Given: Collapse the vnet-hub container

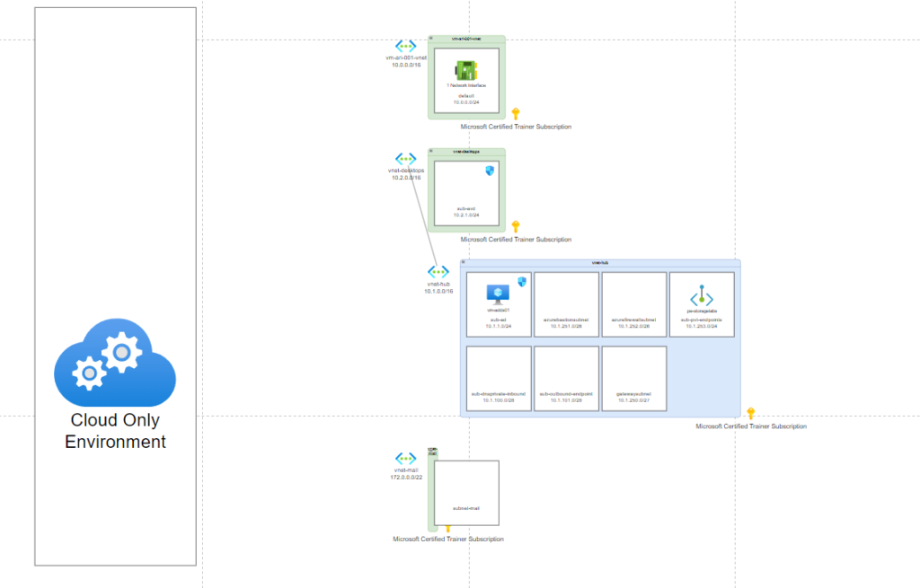Looking at the screenshot, I should point(464,263).
